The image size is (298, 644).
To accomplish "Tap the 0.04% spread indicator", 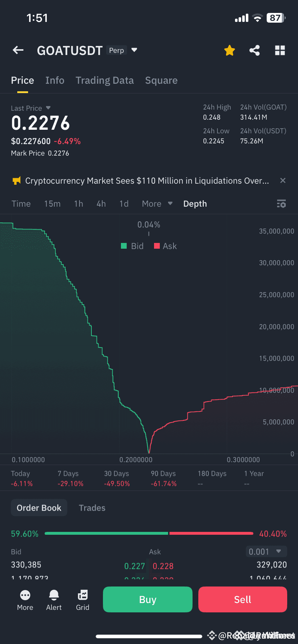I will [149, 225].
